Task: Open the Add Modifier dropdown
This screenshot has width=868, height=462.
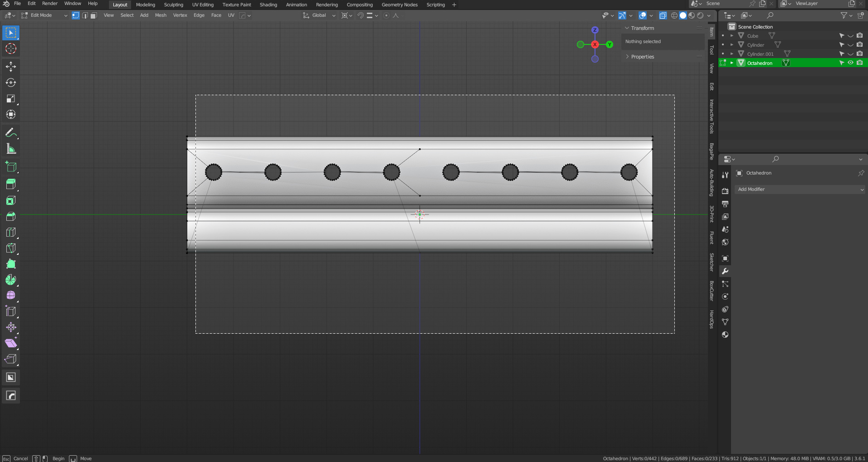Action: [x=800, y=190]
